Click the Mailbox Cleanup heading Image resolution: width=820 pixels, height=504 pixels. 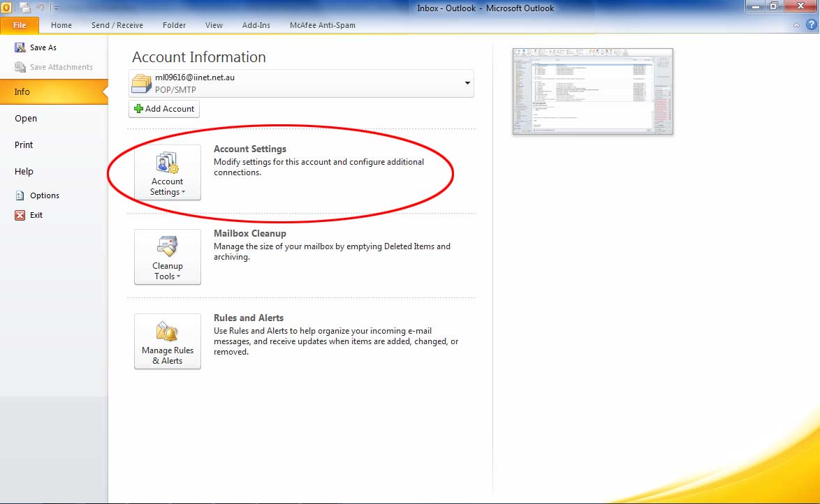[x=250, y=233]
